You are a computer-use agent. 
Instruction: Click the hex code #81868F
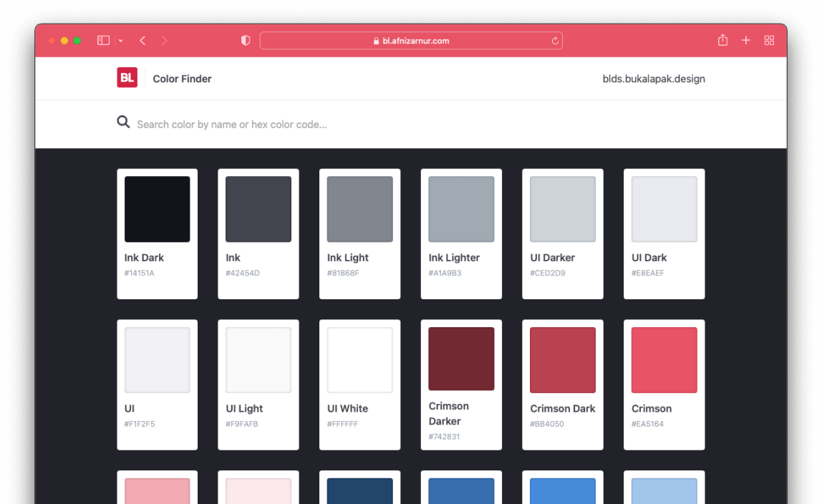[343, 273]
